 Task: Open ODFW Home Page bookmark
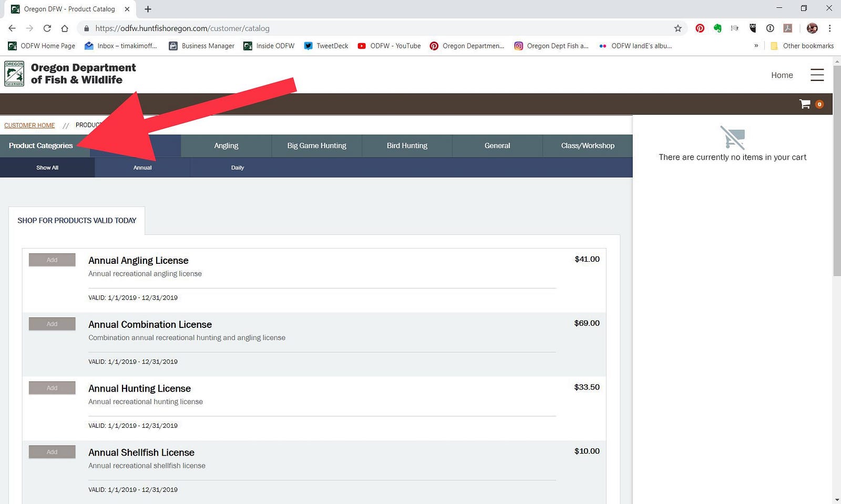point(42,46)
